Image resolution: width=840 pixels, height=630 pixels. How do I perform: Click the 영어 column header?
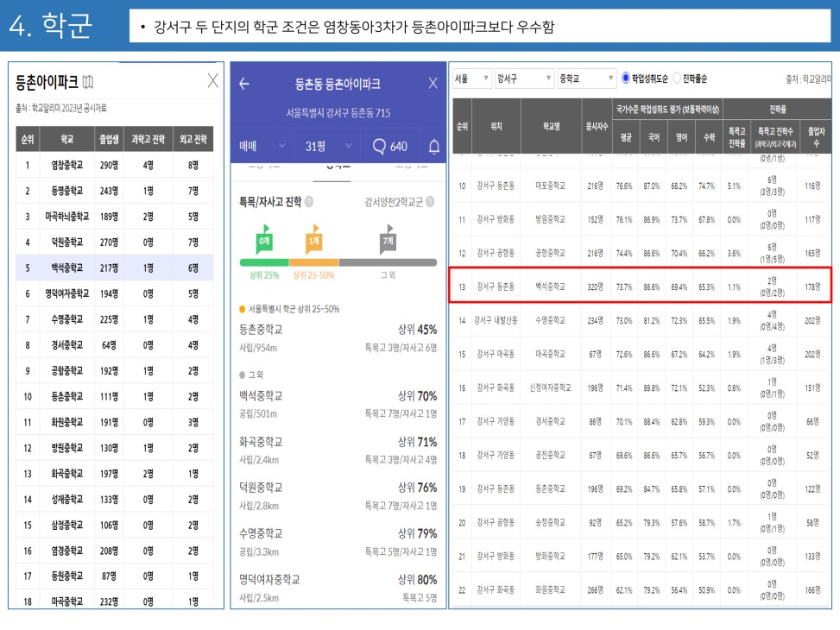681,137
